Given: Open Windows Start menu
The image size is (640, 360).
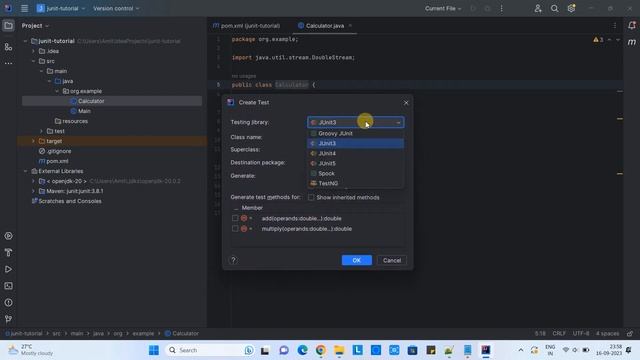Looking at the screenshot, I should (x=154, y=350).
